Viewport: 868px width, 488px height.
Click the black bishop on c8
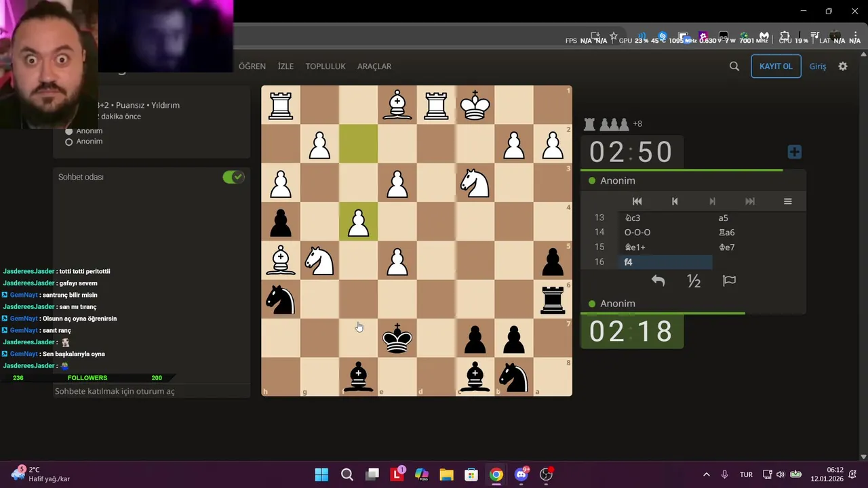click(475, 377)
